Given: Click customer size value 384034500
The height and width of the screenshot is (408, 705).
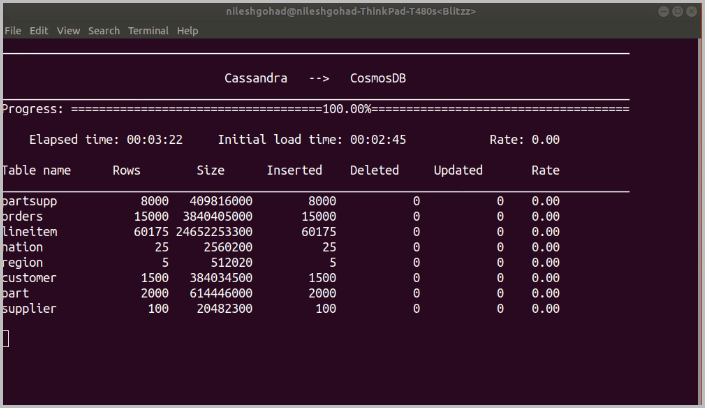Looking at the screenshot, I should 221,278.
